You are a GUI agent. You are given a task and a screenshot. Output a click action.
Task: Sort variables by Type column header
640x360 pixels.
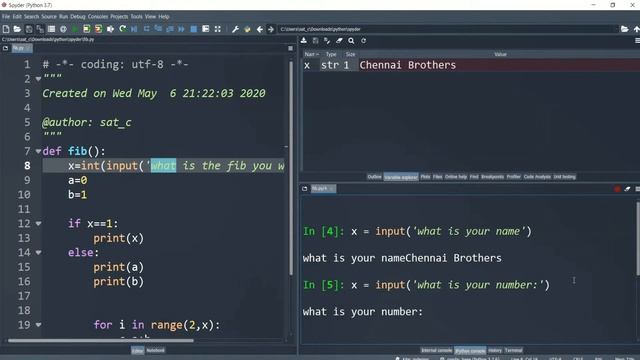(331, 54)
